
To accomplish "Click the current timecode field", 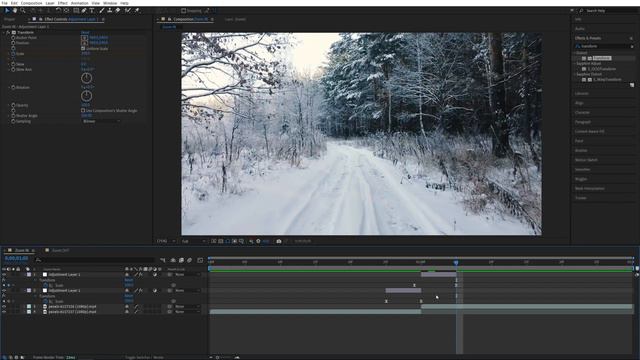I will (16, 258).
